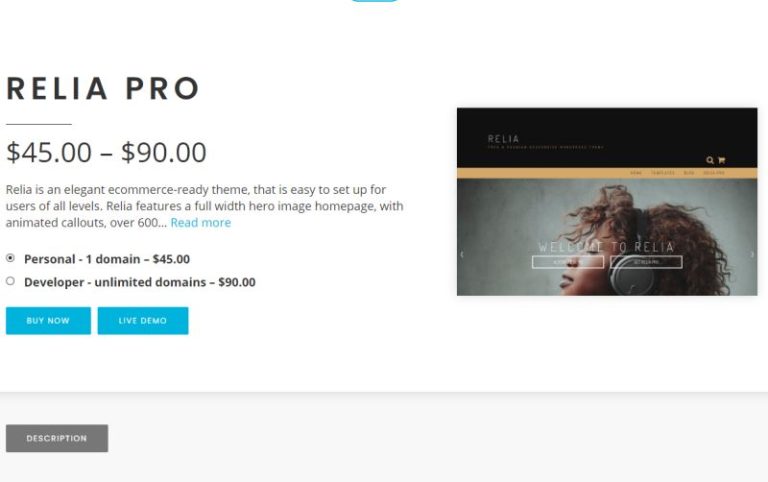Viewport: 768px width, 482px height.
Task: Click Relia Pro in the preview's gold menu bar
Action: (x=714, y=173)
